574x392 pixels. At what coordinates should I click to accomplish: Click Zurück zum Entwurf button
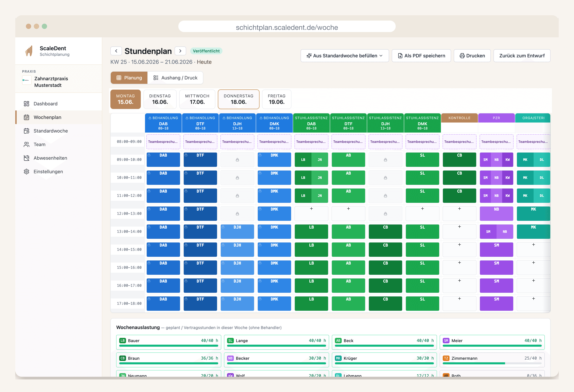pyautogui.click(x=522, y=56)
